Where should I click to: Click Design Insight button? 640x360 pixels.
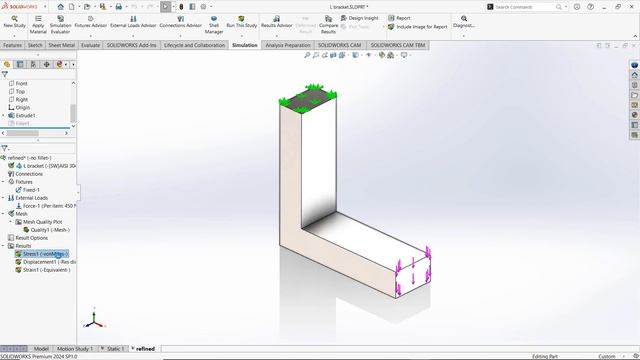[x=360, y=18]
